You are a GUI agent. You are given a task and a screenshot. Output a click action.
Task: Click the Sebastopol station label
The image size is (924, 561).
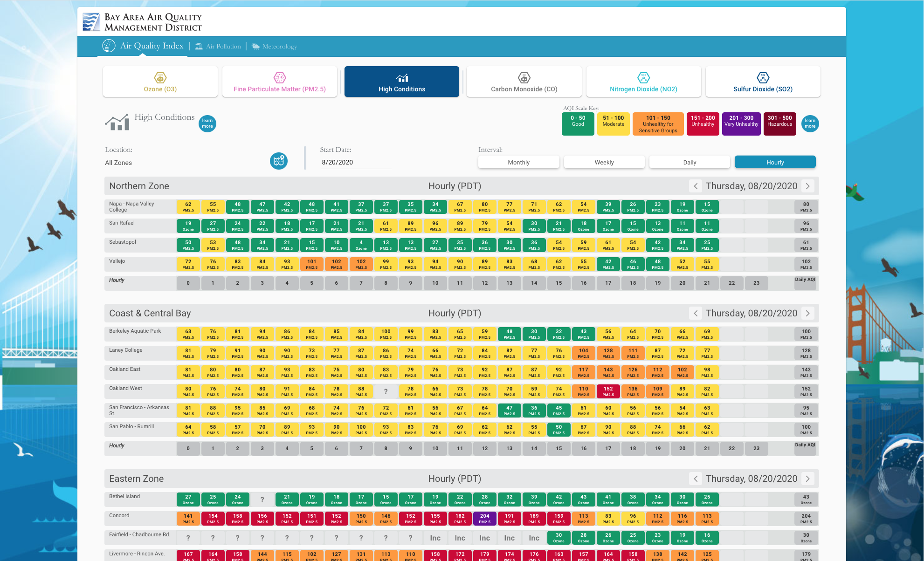123,242
